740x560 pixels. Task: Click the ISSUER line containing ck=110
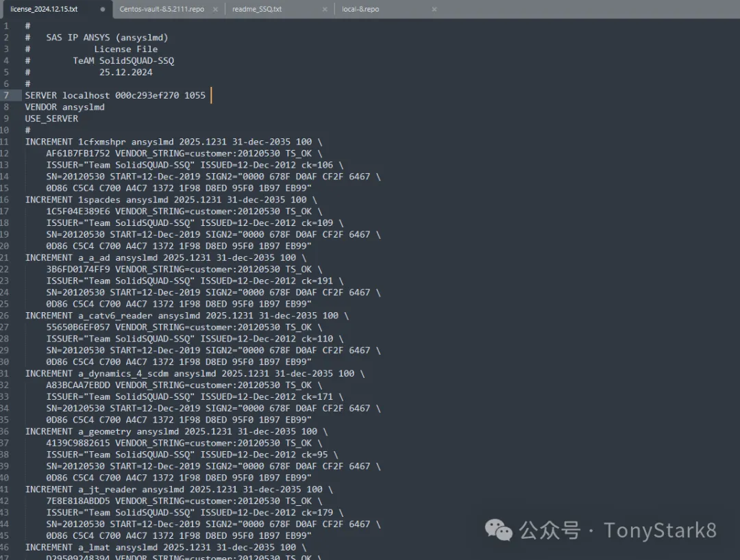click(x=195, y=339)
